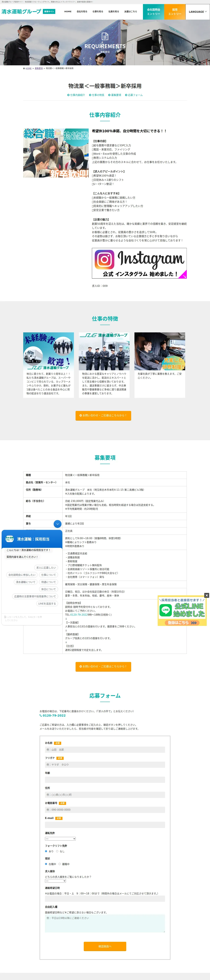Image resolution: width=210 pixels, height=980 pixels.
Task: Click the chat message input field
Action: coord(32,618)
